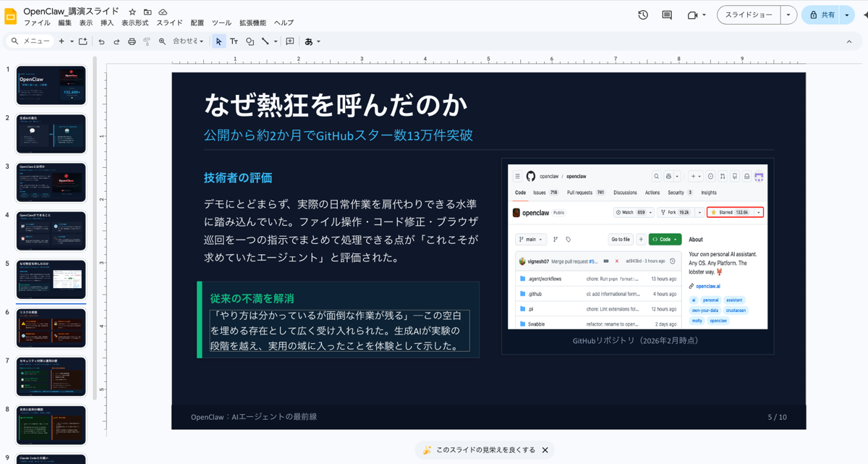Redo the last action

click(x=116, y=41)
